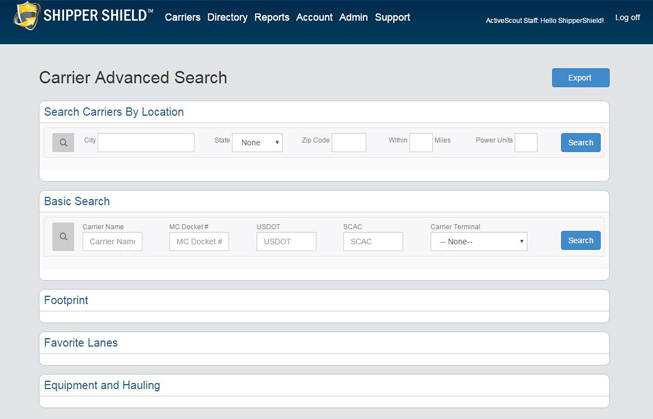Open the Account menu
Viewport: 653px width, 419px height.
tap(314, 17)
